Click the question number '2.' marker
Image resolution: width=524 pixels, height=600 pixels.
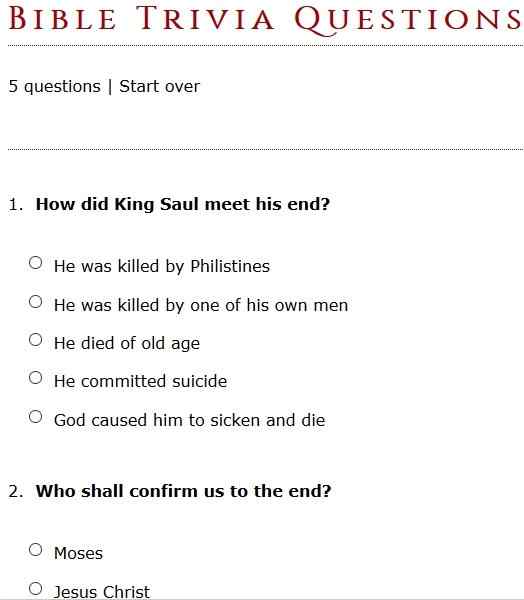pyautogui.click(x=16, y=492)
